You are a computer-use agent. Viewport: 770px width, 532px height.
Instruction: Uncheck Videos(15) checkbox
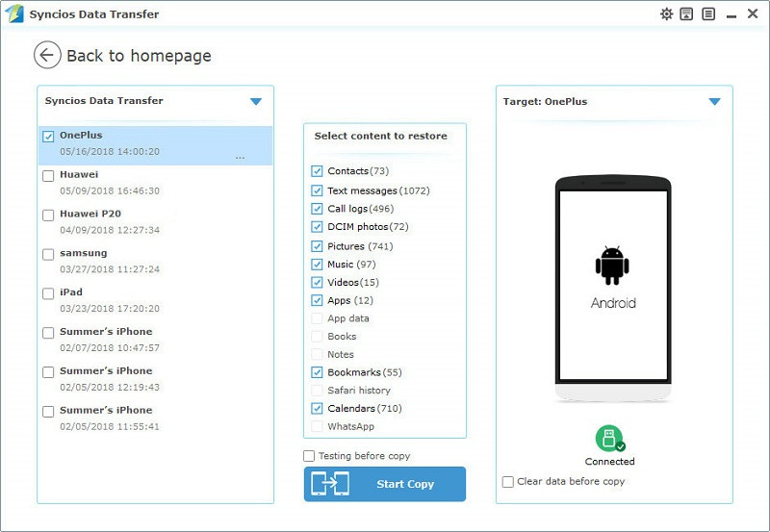(x=317, y=282)
